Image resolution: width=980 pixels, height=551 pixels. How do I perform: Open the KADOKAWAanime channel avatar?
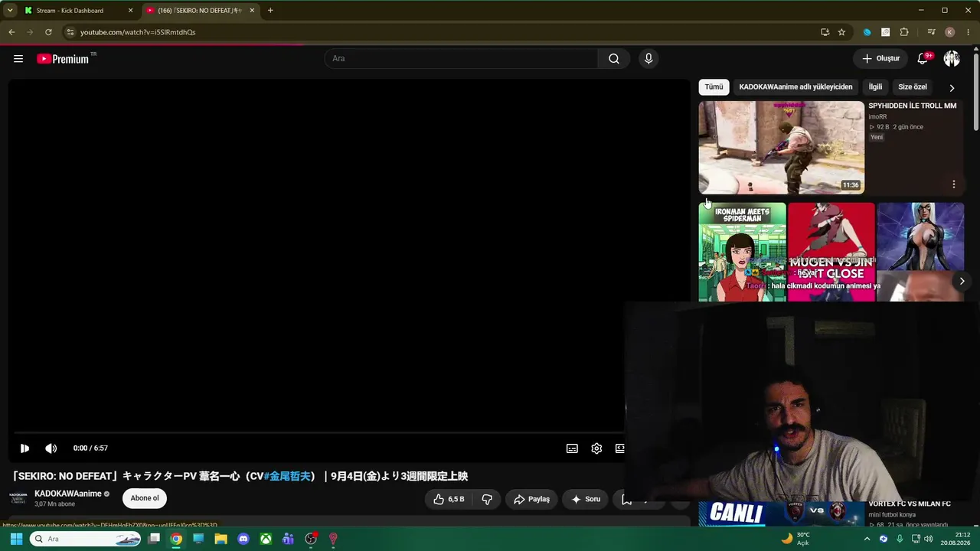pyautogui.click(x=18, y=498)
